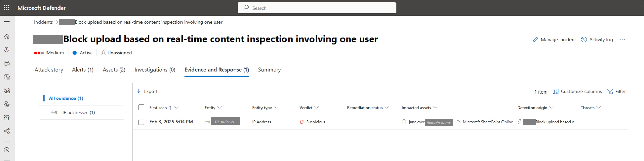Go to Home in the sidebar

point(7,36)
